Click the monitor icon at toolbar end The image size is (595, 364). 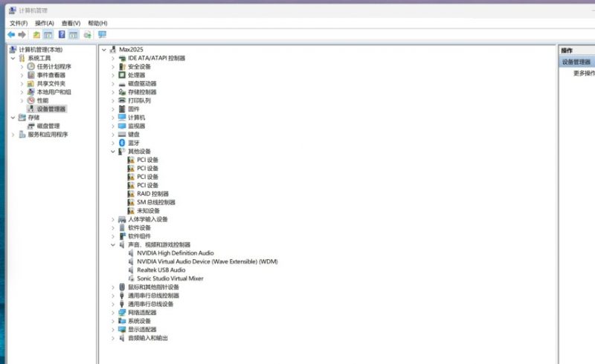102,35
